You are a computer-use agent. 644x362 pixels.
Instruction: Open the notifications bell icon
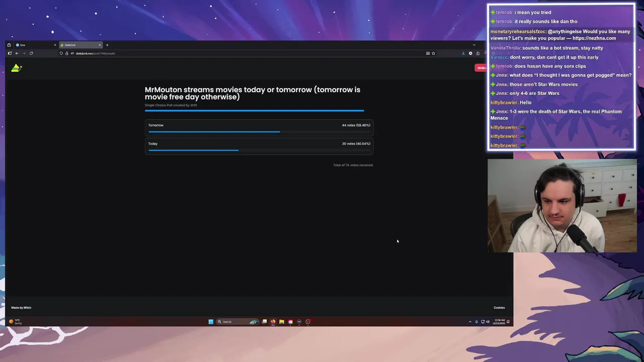coord(508,322)
